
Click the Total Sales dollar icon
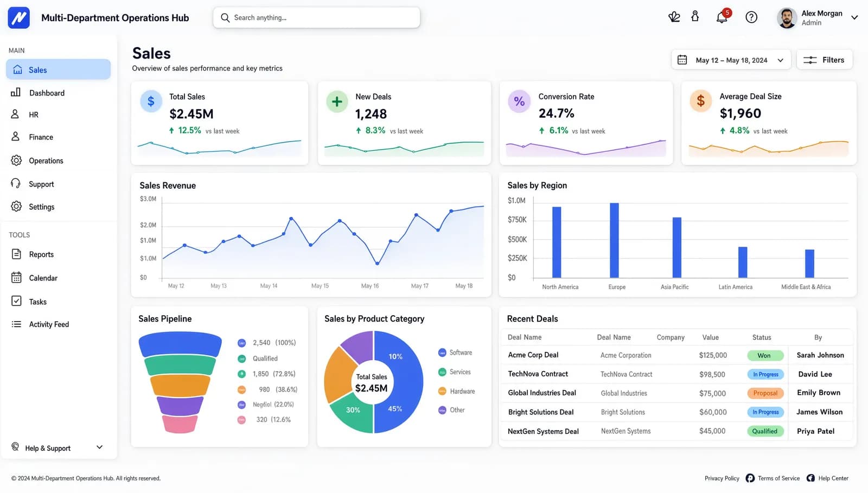[x=151, y=101]
